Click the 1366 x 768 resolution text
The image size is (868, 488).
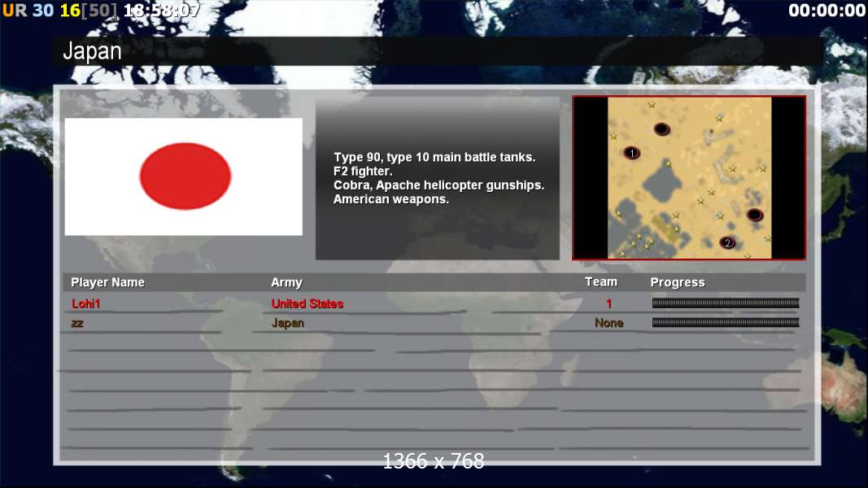pyautogui.click(x=434, y=461)
